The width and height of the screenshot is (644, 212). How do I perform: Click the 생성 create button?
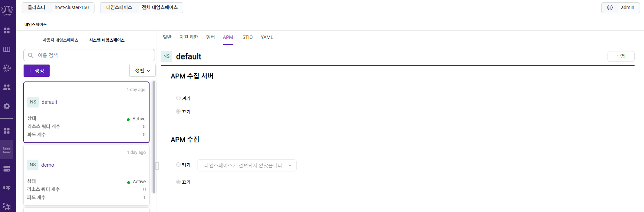[36, 71]
